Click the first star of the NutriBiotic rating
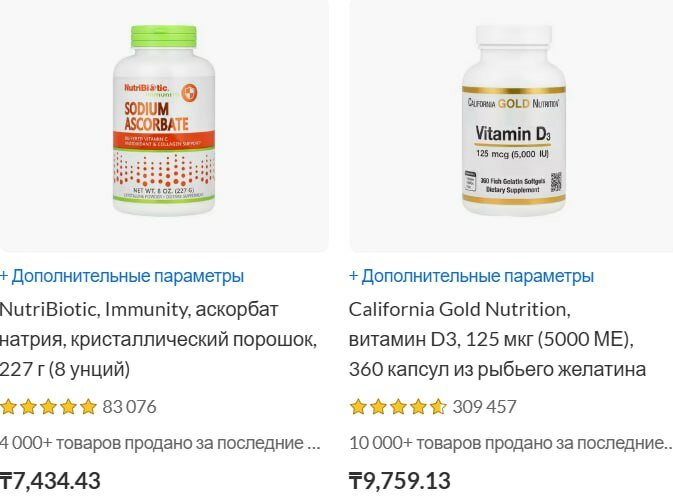This screenshot has height=498, width=673. [x=8, y=407]
